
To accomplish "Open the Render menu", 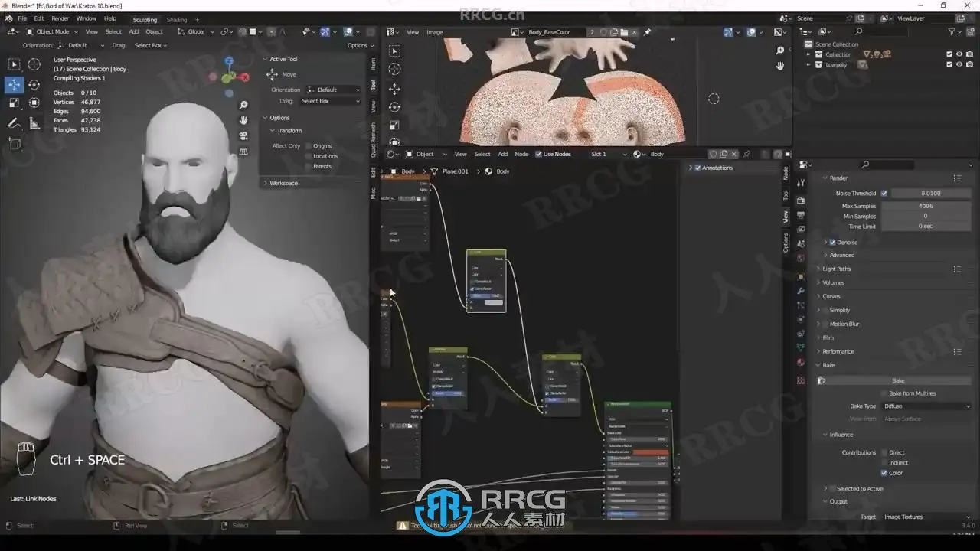I will [x=60, y=18].
